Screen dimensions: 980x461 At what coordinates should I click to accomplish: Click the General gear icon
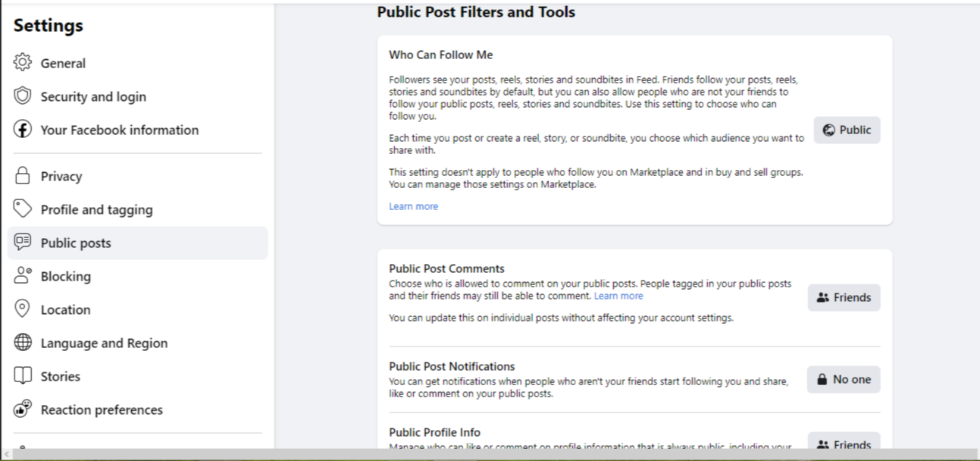coord(23,62)
